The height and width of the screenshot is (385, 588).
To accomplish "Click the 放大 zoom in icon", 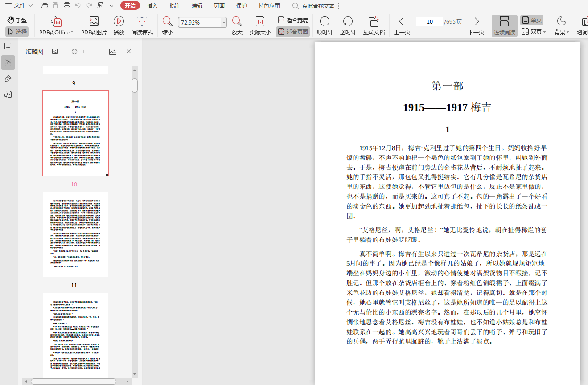I will pos(237,21).
